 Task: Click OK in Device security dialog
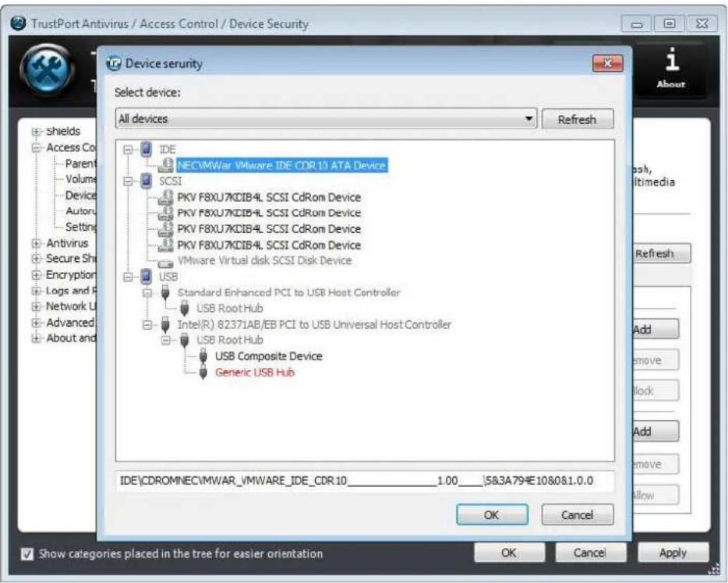[x=492, y=514]
